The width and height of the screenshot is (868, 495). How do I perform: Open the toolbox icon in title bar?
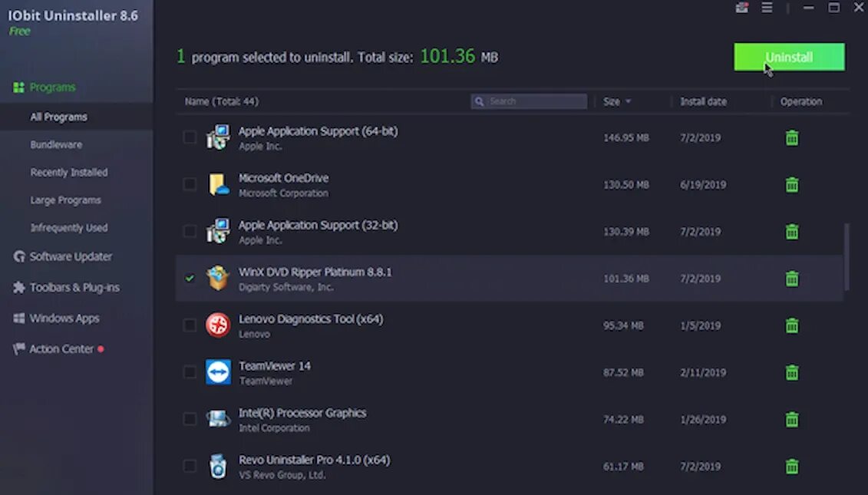(742, 8)
